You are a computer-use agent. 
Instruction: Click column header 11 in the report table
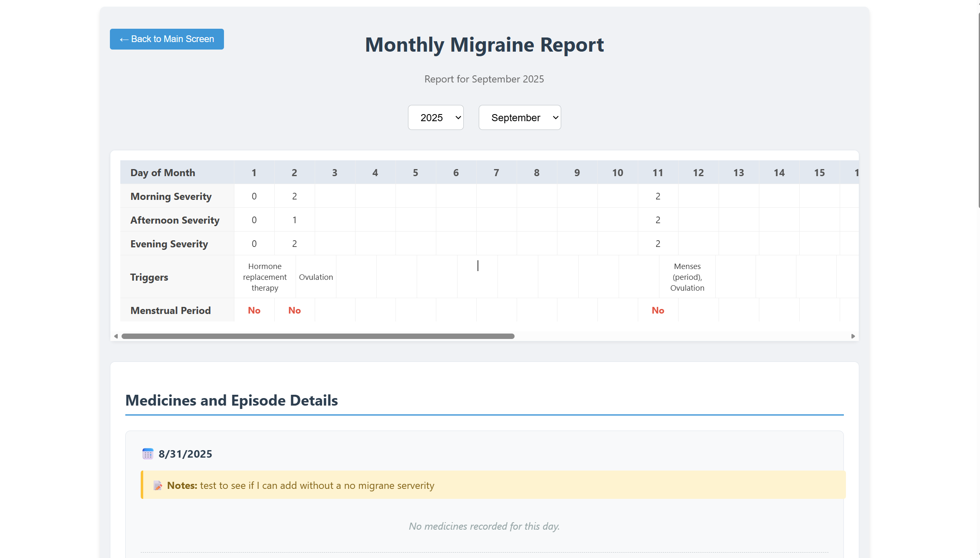[658, 172]
